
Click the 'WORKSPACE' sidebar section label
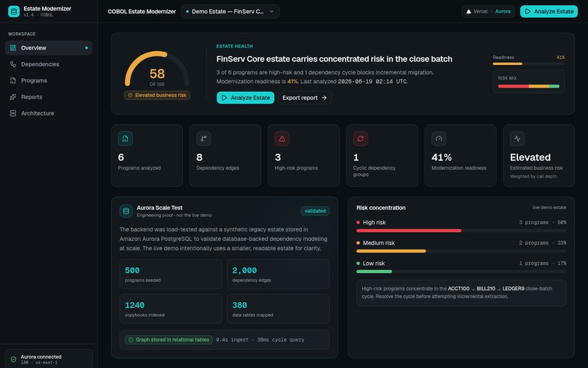pyautogui.click(x=22, y=34)
